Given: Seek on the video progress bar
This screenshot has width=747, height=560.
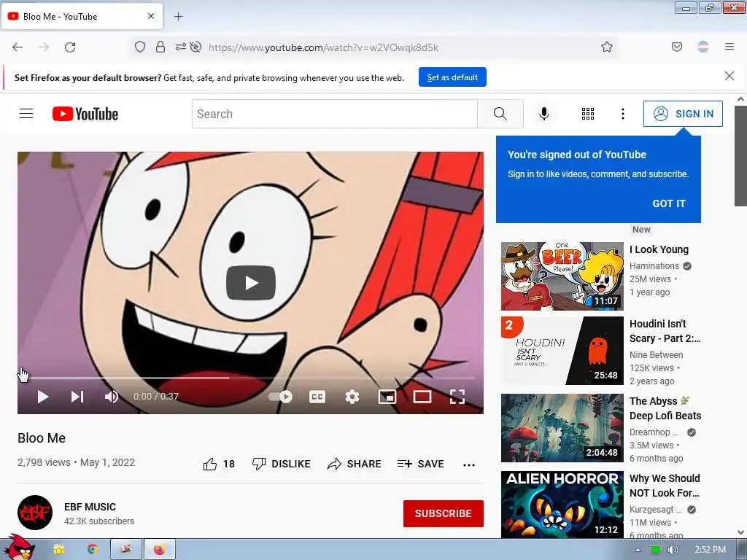Looking at the screenshot, I should pyautogui.click(x=251, y=378).
